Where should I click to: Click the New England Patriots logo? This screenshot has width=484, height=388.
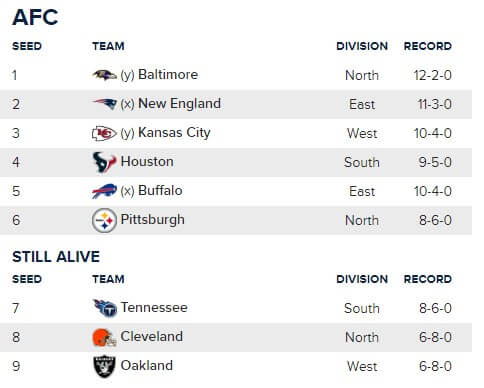[x=104, y=104]
